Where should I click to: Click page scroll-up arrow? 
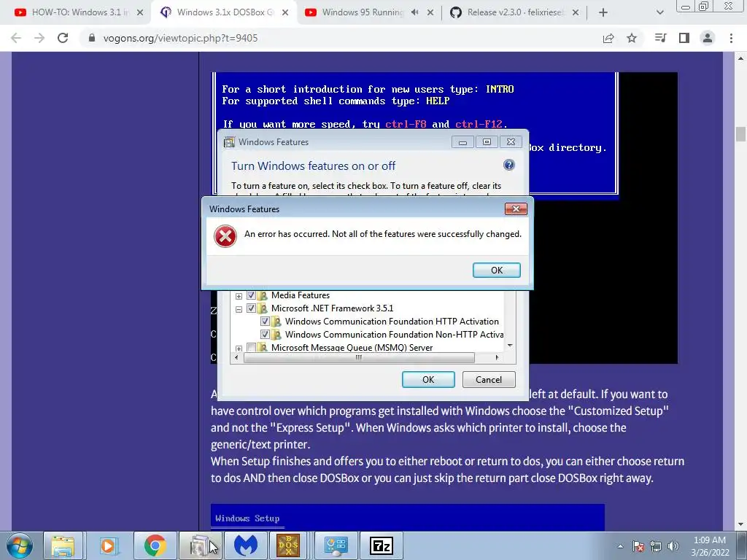coord(740,58)
